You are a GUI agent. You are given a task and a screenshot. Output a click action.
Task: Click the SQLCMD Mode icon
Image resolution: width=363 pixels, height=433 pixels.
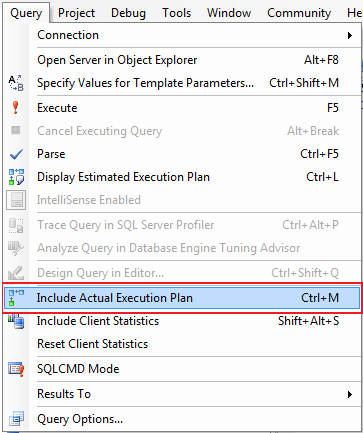pos(16,369)
